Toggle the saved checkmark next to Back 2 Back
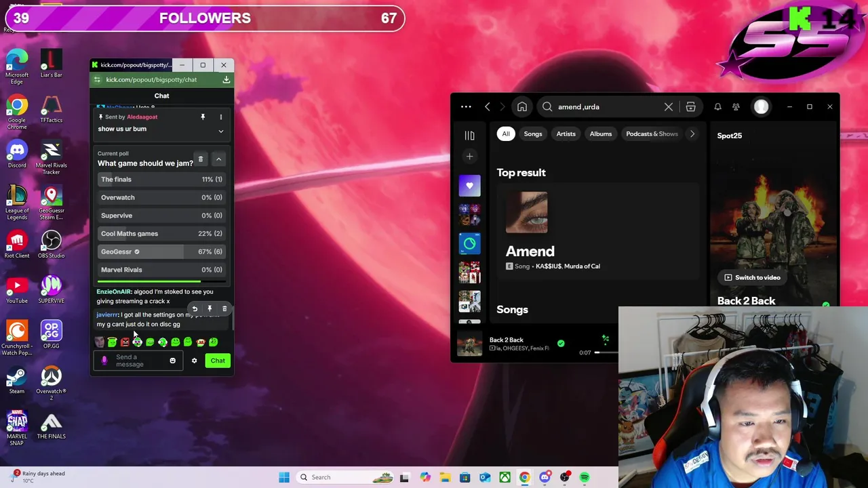Image resolution: width=868 pixels, height=488 pixels. 561,344
